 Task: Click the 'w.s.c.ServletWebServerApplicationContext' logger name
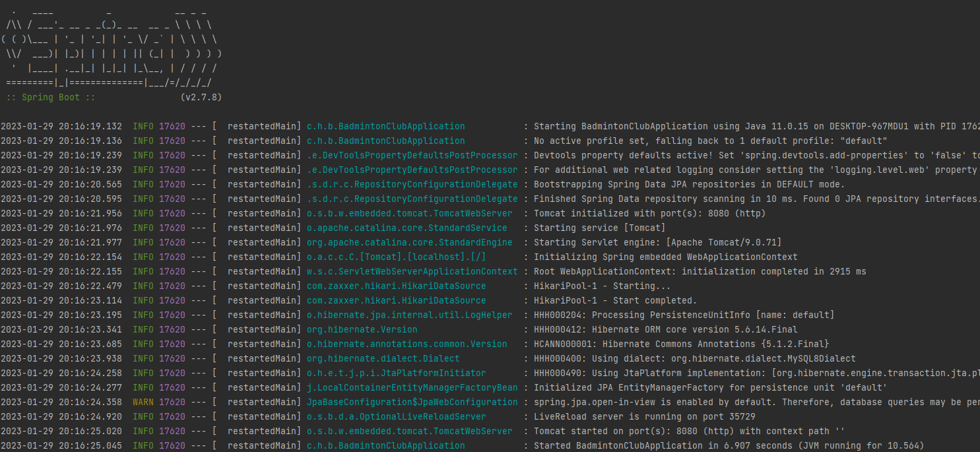(x=412, y=271)
